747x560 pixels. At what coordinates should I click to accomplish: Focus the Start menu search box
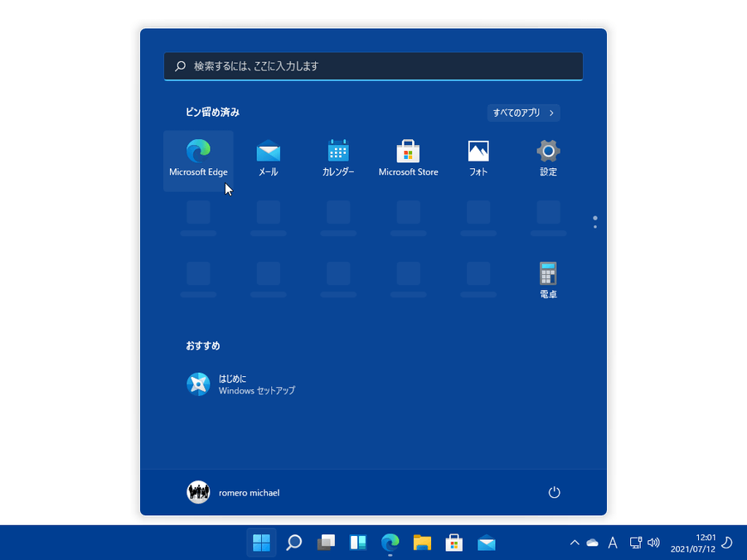coord(373,66)
